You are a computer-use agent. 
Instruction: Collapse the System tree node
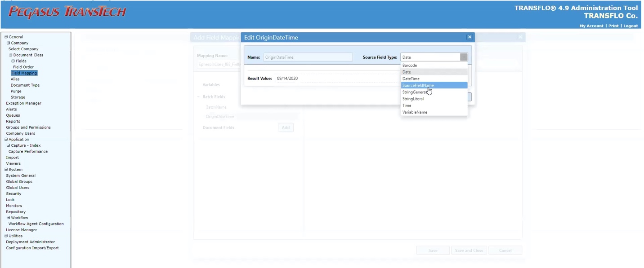click(x=6, y=170)
